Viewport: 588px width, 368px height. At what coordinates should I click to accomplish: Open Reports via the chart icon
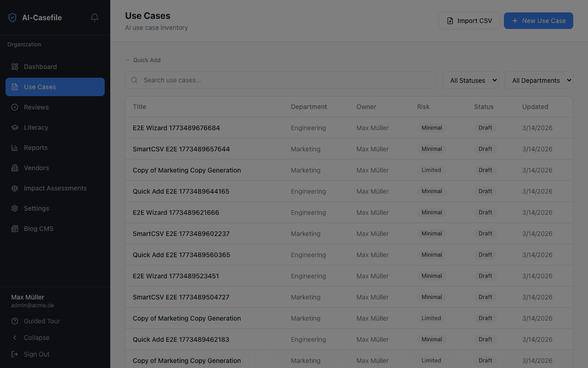[14, 148]
